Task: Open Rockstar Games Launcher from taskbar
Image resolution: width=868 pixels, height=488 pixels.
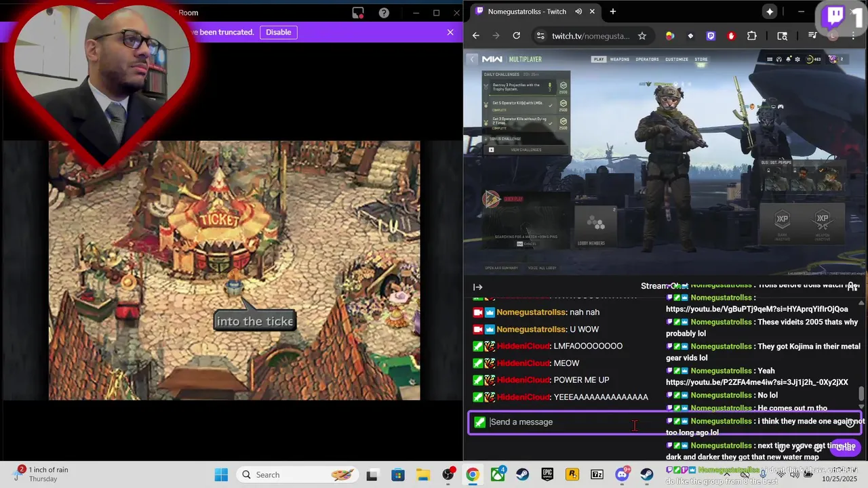Action: tap(572, 474)
